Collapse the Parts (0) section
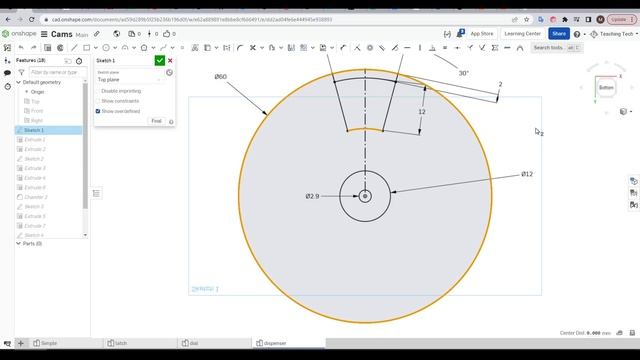The width and height of the screenshot is (640, 360). click(18, 244)
